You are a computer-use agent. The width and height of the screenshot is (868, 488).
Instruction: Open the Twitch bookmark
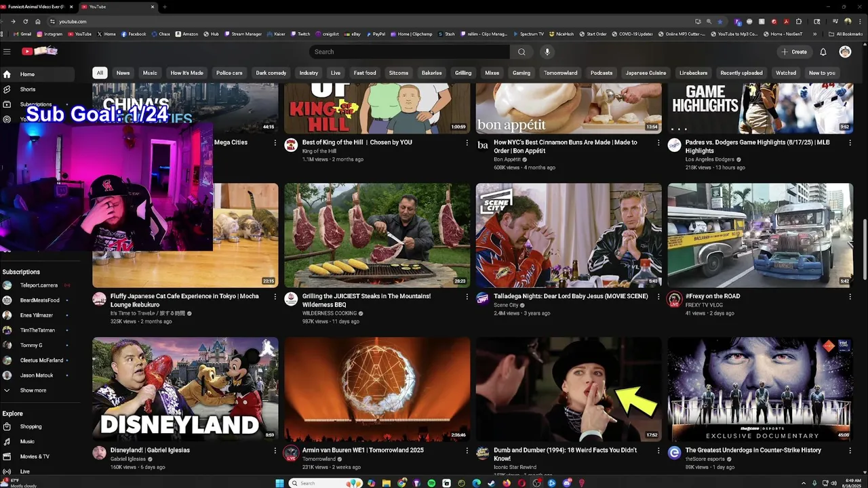300,34
